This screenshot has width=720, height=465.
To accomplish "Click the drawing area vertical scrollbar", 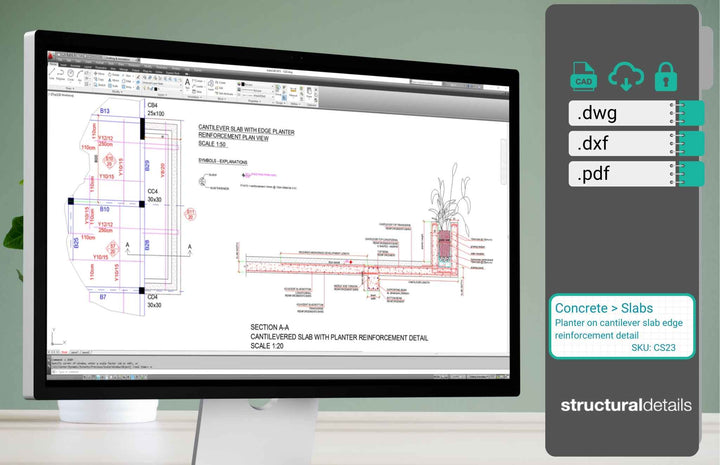I will pyautogui.click(x=503, y=162).
